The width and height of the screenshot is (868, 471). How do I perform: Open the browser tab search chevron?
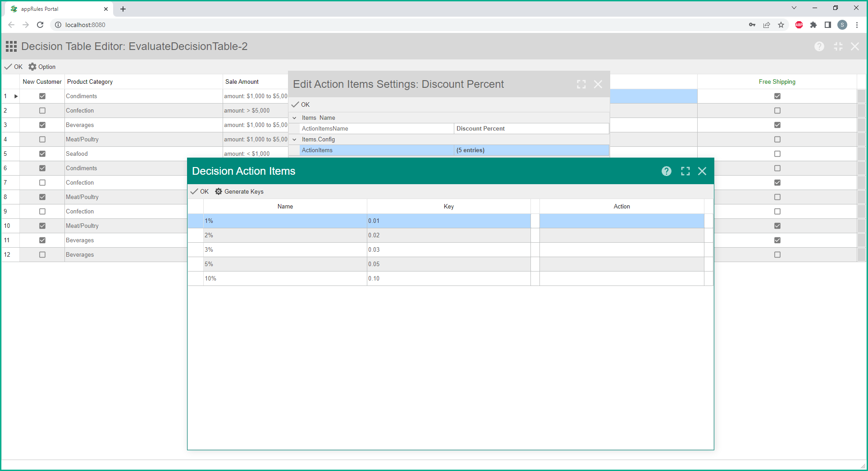794,8
